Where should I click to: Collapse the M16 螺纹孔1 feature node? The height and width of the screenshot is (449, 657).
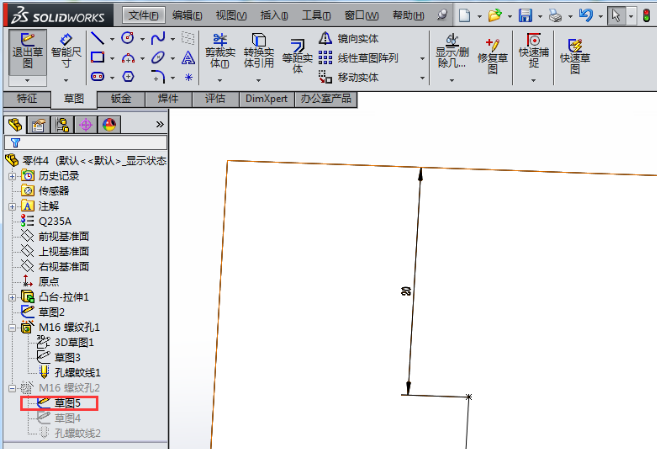tap(12, 327)
